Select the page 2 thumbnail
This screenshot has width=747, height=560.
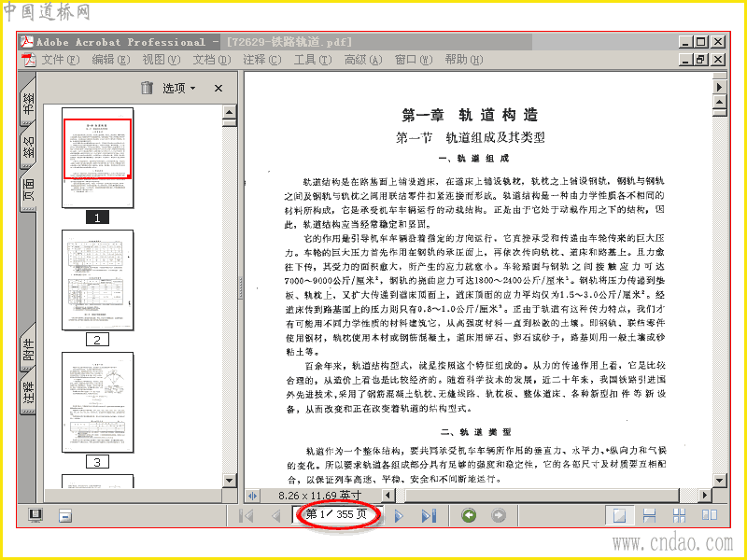tap(98, 281)
